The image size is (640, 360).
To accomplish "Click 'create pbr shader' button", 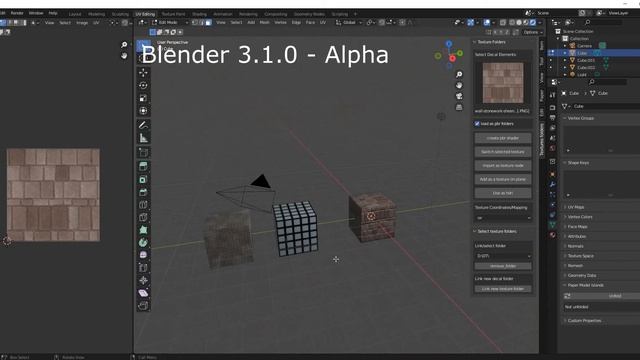I will [x=503, y=138].
